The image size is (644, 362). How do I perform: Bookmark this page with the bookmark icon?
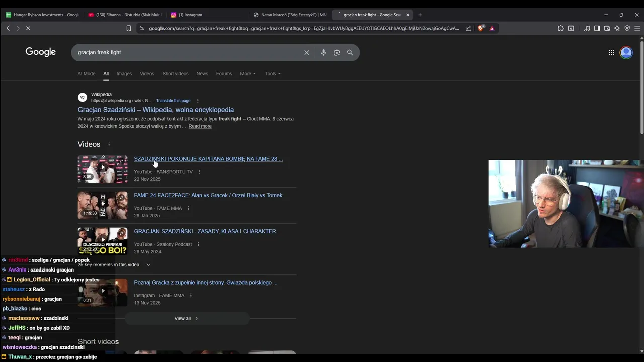[x=129, y=28]
